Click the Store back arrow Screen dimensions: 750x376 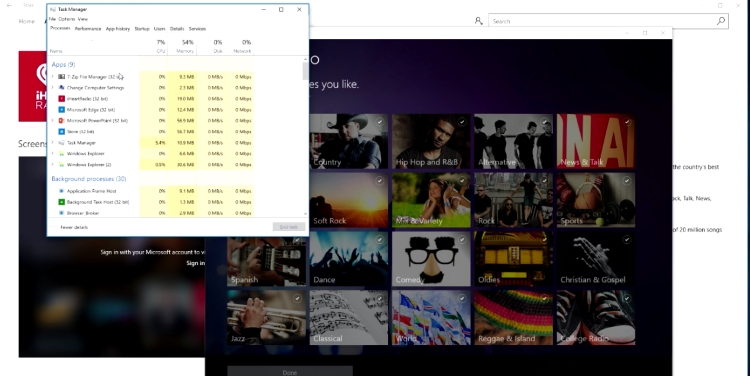[9, 5]
